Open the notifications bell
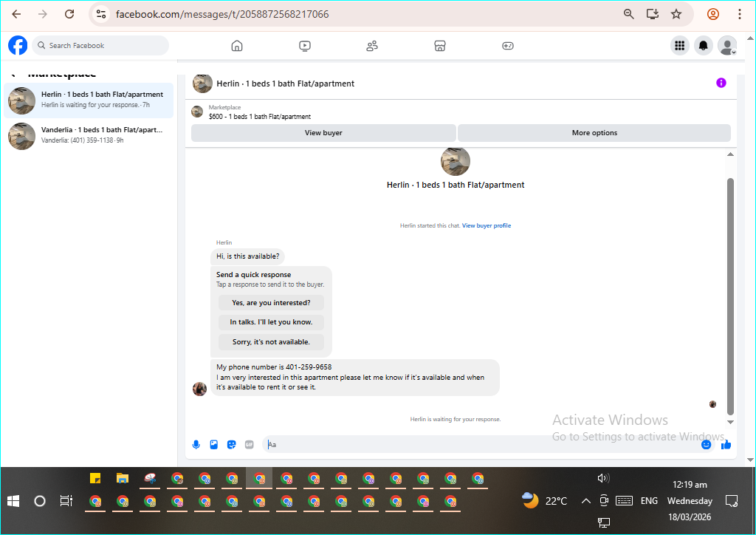Screen dimensions: 756x535 [704, 45]
